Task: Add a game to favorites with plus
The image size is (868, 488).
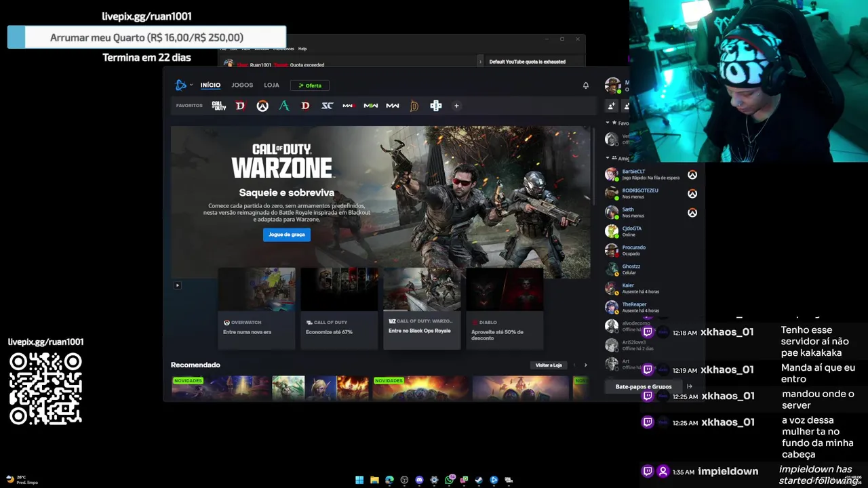Action: tap(456, 106)
